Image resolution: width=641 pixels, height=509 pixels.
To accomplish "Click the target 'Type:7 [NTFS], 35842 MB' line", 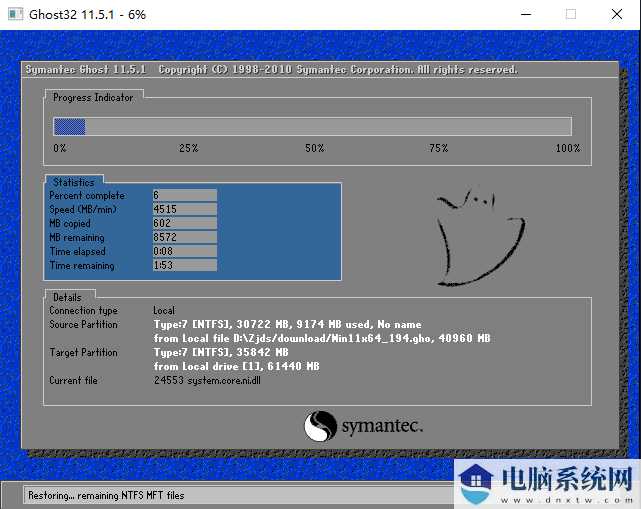I will [x=221, y=352].
